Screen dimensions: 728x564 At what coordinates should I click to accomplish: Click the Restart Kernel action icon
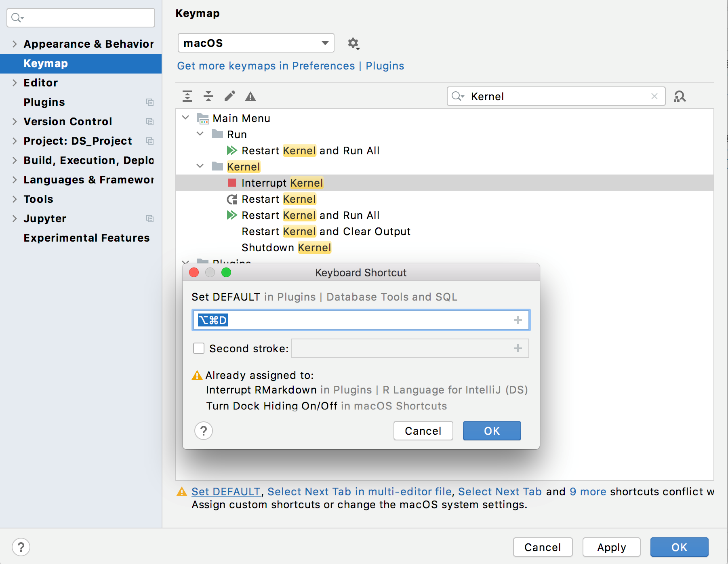231,199
